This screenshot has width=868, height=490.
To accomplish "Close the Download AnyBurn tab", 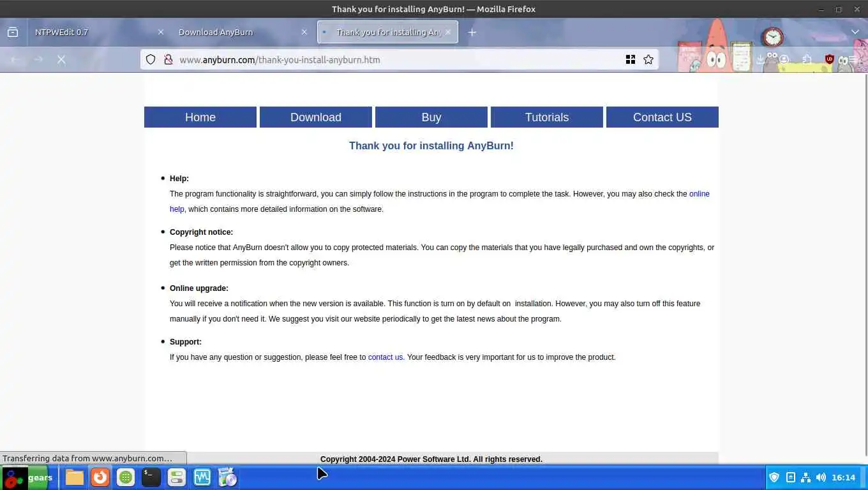I will [304, 32].
